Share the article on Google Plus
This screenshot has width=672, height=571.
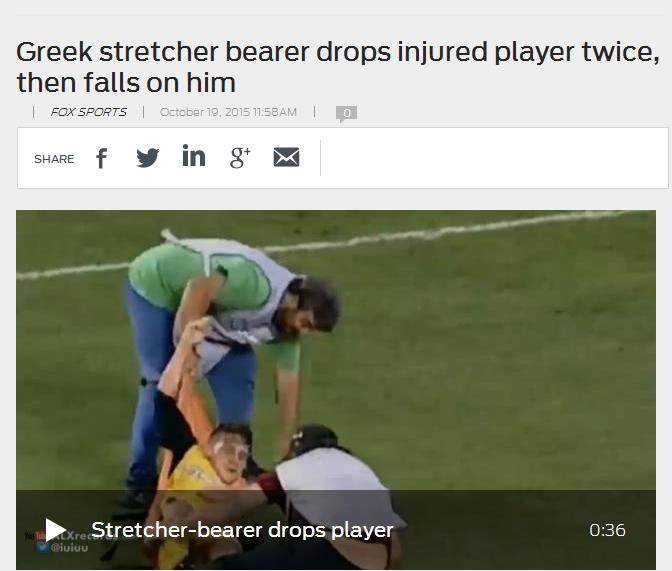coord(240,157)
